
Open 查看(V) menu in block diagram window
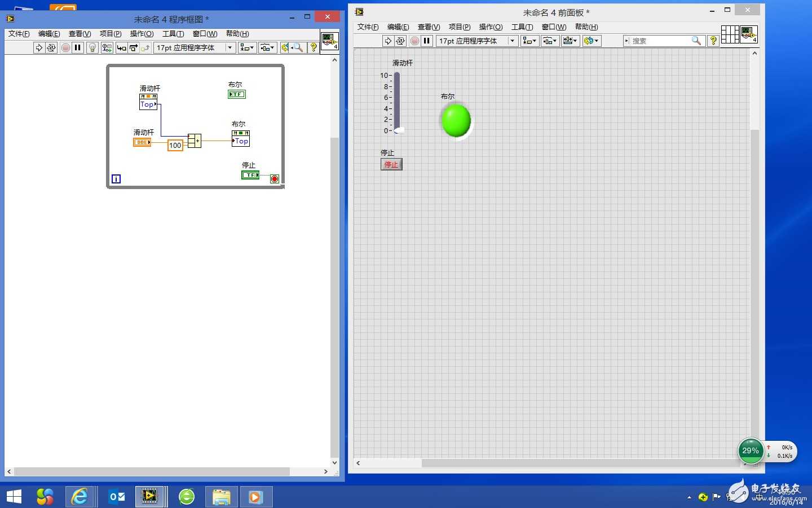coord(80,34)
